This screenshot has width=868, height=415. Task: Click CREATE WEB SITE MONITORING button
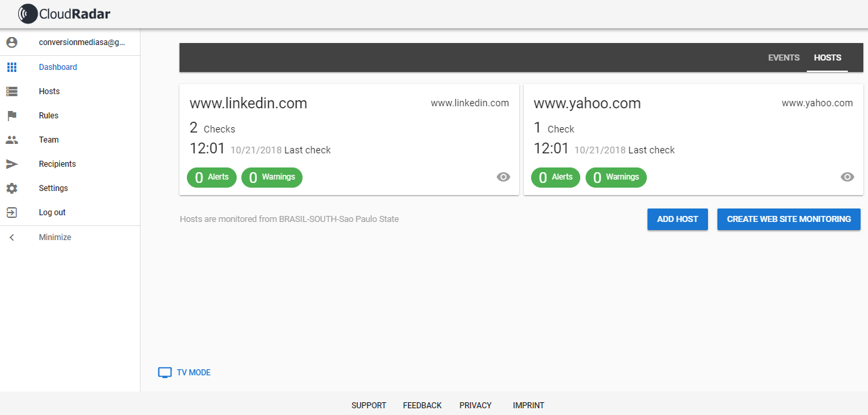point(789,219)
